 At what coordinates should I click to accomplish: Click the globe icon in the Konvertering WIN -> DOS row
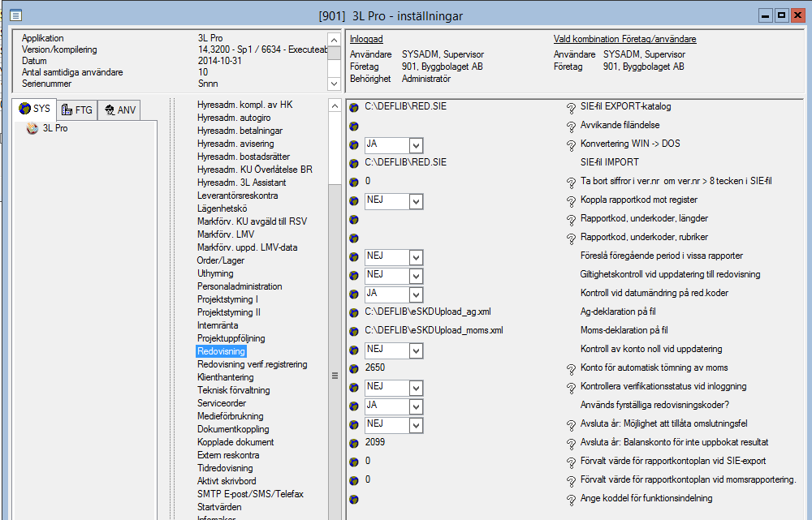pos(354,145)
